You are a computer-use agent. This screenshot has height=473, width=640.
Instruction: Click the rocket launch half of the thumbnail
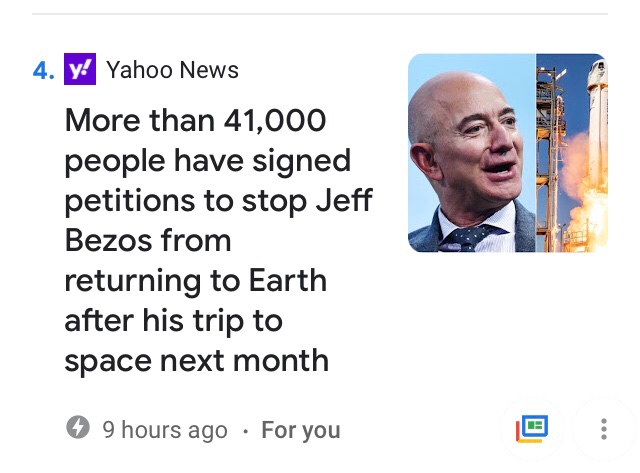572,152
